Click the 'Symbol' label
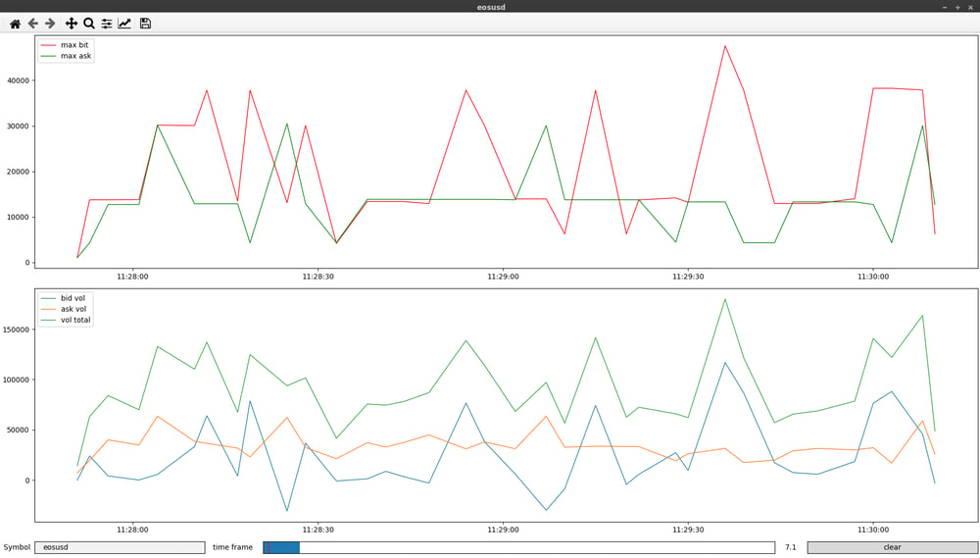 [17, 547]
